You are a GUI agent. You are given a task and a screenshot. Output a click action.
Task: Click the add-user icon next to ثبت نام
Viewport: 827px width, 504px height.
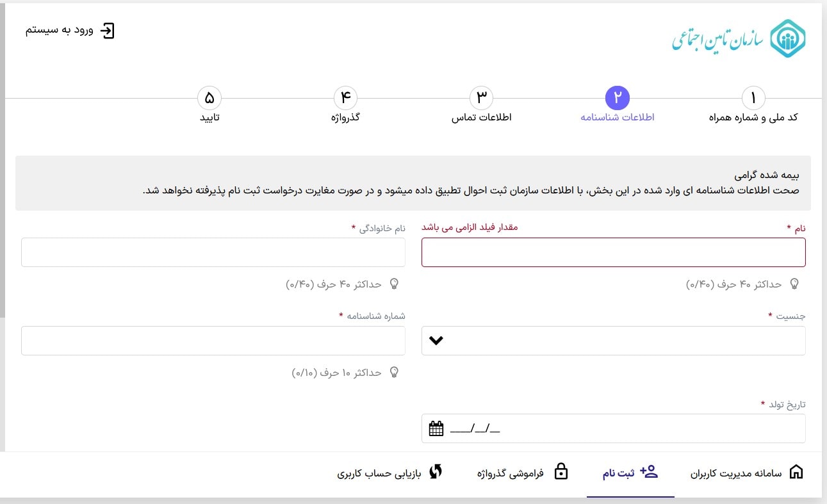coord(650,473)
